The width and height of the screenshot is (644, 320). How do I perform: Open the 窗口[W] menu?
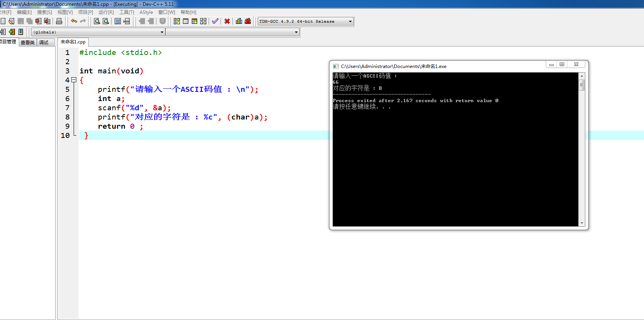pyautogui.click(x=167, y=12)
